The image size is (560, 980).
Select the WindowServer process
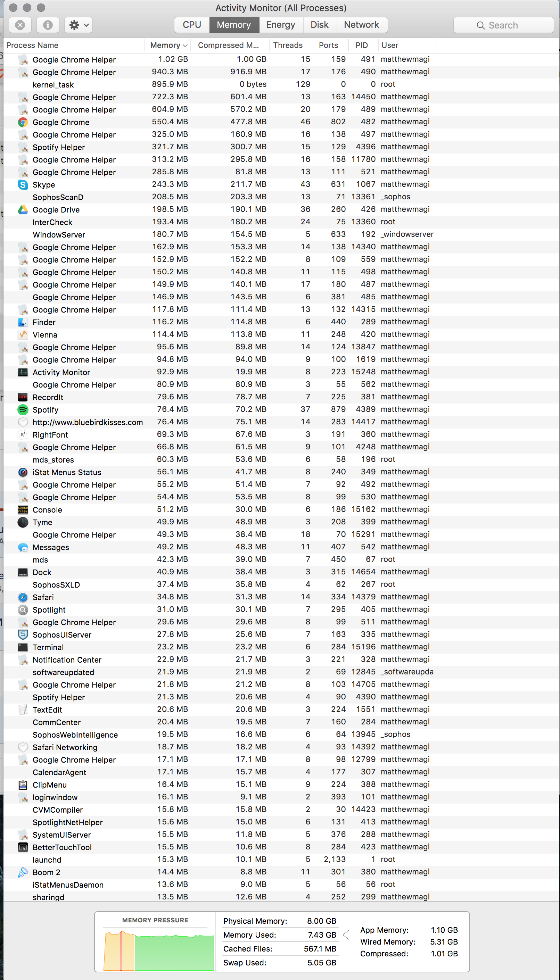281,234
